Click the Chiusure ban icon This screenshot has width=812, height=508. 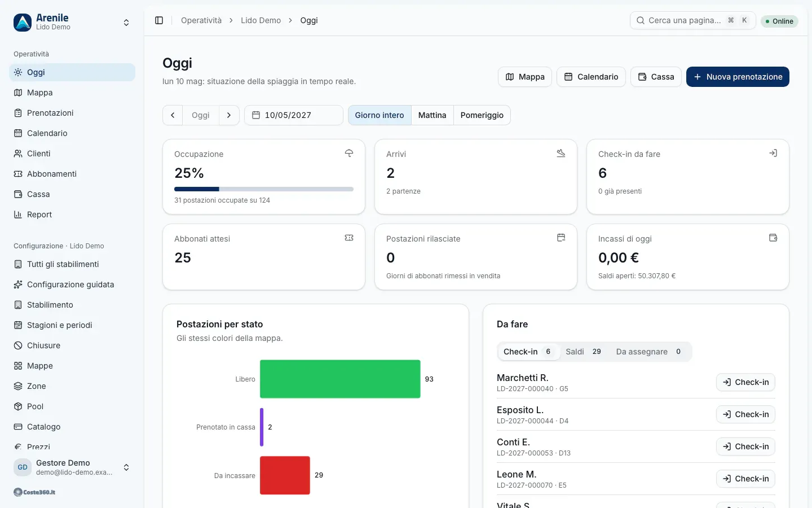coord(18,345)
